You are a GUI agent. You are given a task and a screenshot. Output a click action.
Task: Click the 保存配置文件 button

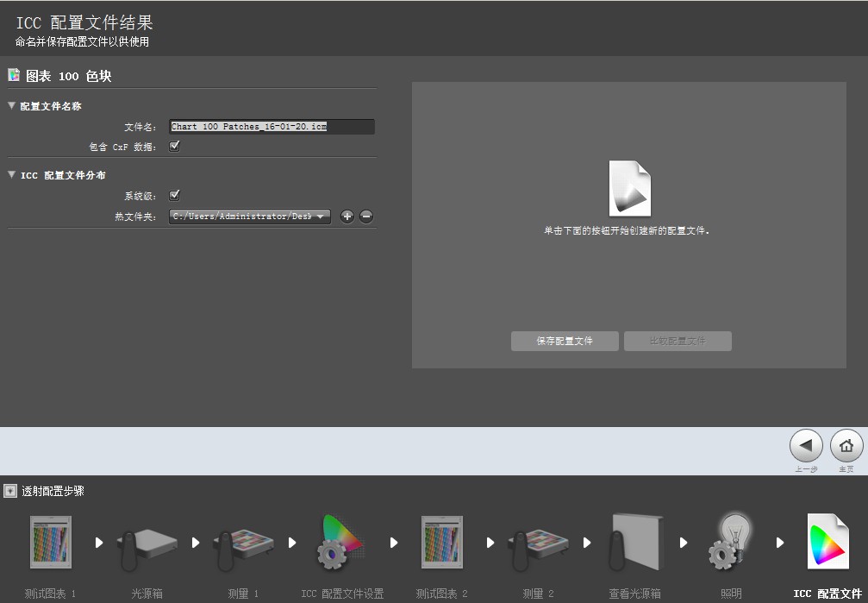[565, 341]
